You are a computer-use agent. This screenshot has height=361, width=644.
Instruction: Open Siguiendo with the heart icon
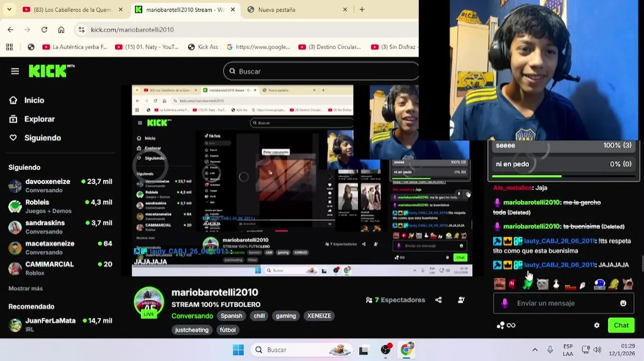tap(35, 138)
